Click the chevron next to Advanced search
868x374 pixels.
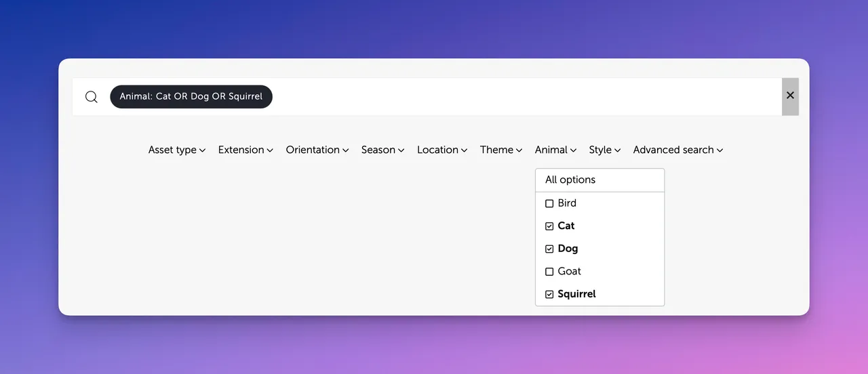(x=719, y=150)
